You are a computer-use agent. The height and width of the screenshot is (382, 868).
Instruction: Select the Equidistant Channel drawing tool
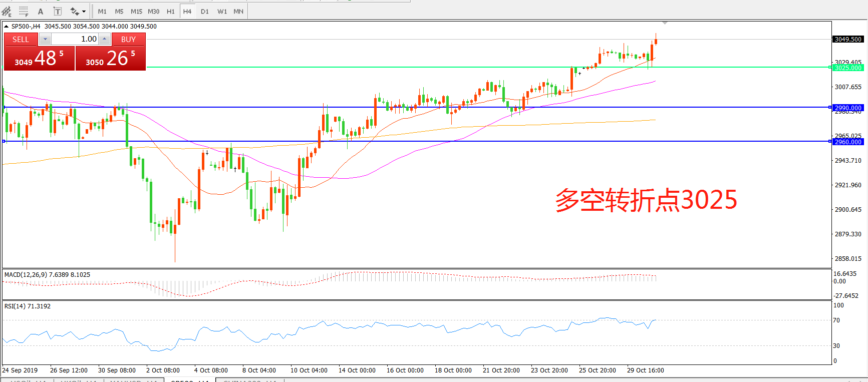pos(7,11)
